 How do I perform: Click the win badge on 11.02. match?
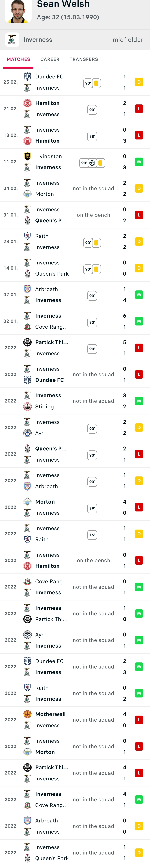(139, 162)
